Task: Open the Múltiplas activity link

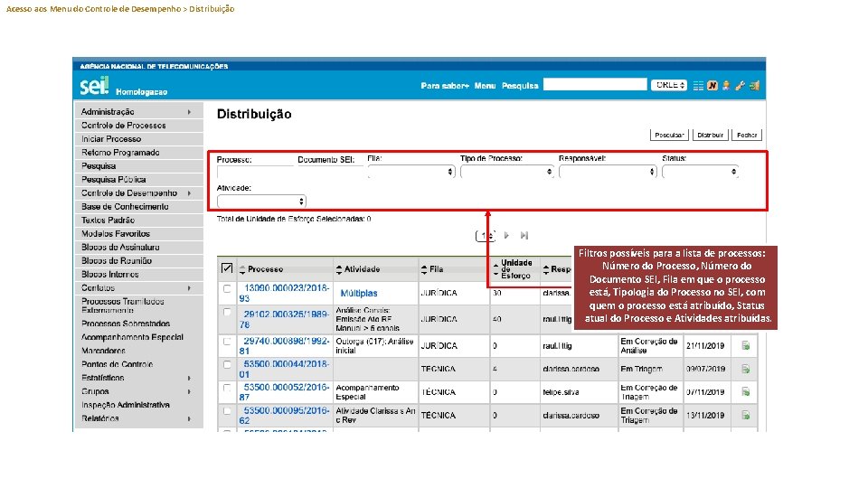Action: tap(359, 293)
